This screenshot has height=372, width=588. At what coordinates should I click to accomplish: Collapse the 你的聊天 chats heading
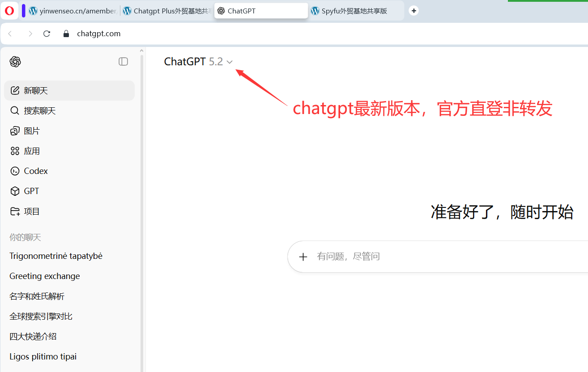[x=25, y=237]
